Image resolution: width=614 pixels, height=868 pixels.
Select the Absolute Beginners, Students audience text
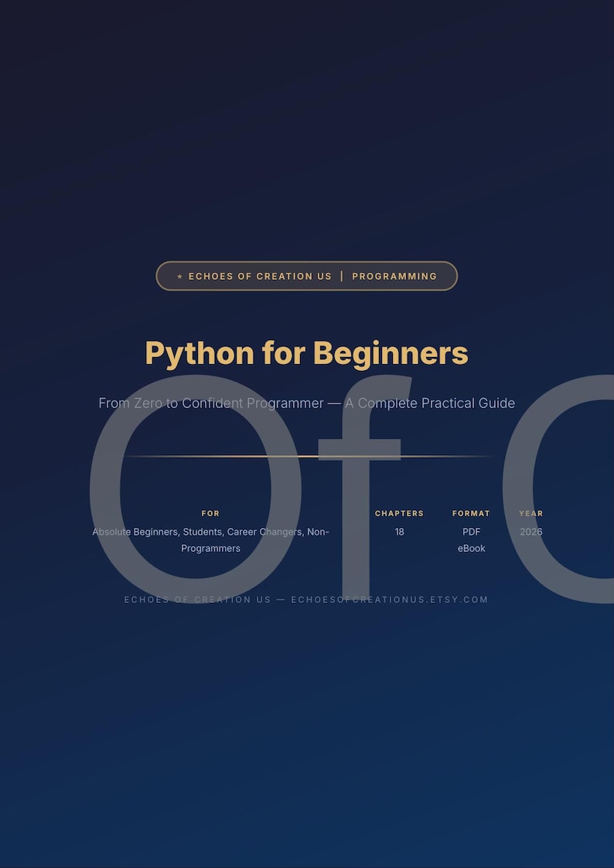(x=211, y=540)
